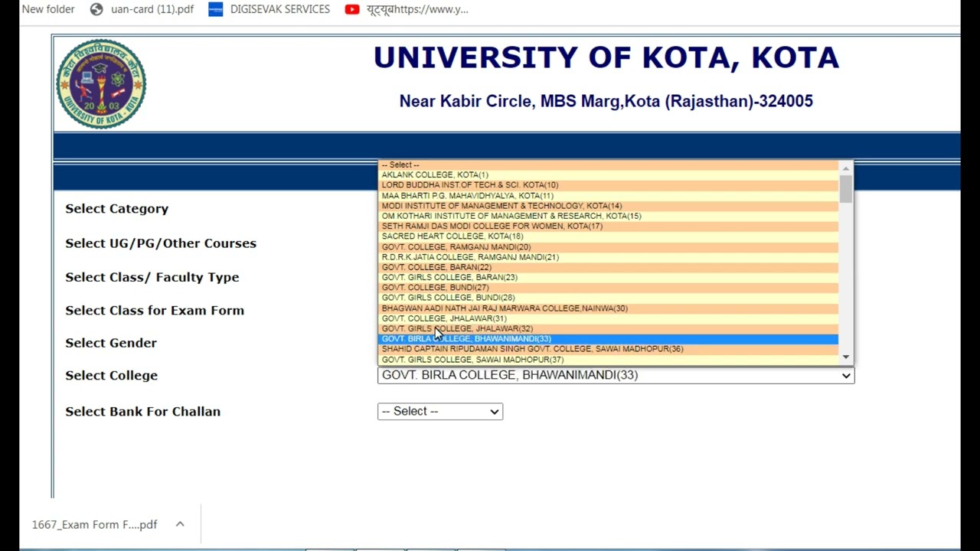Choose MAA BHARTI P.G. MAHAVIDHYALYA, KOTA(11)
Screen dimensions: 980x551
609,195
